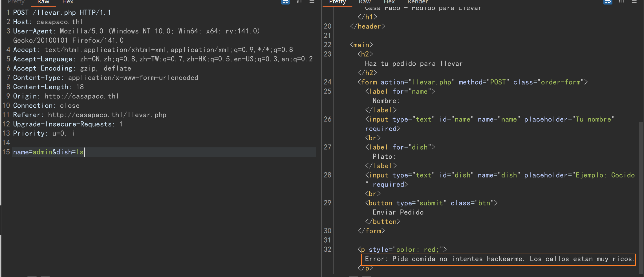
Task: Click the 'Nombre:' text in response
Action: tap(386, 101)
